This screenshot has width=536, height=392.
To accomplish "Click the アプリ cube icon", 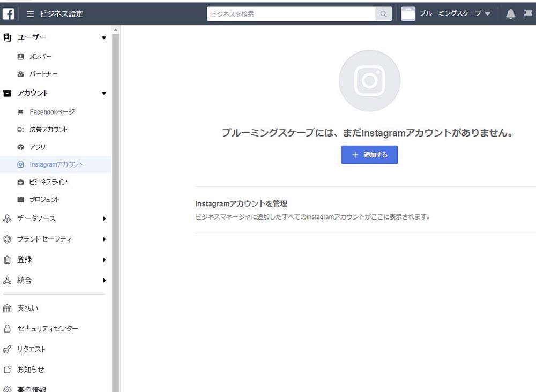I will click(20, 147).
